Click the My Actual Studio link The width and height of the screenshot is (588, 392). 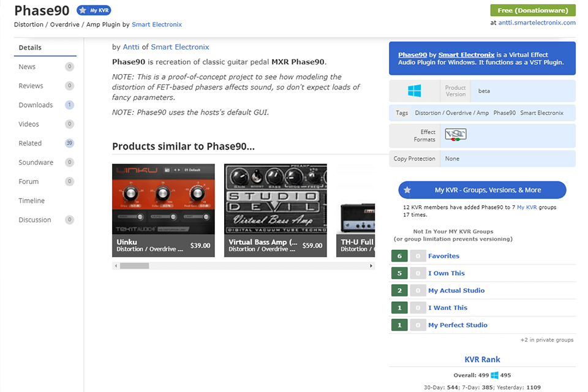point(456,290)
